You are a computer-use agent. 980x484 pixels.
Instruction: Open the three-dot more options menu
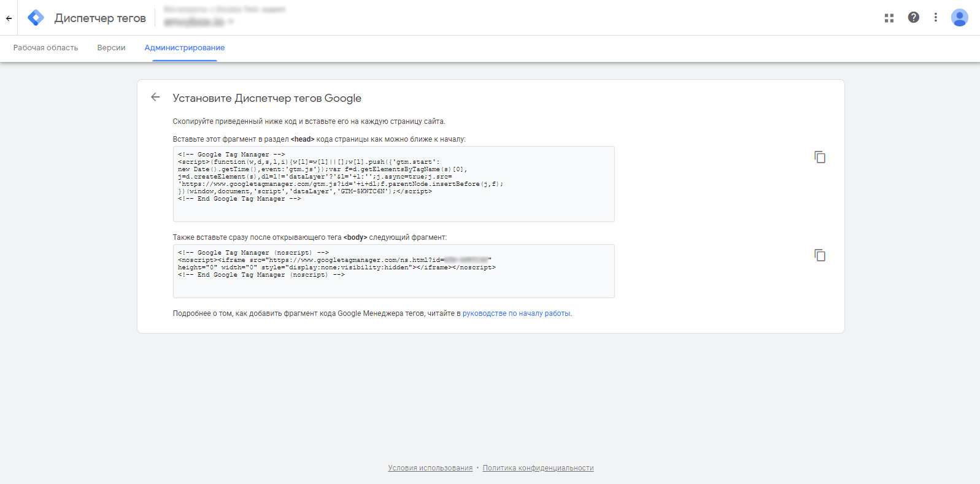point(935,18)
